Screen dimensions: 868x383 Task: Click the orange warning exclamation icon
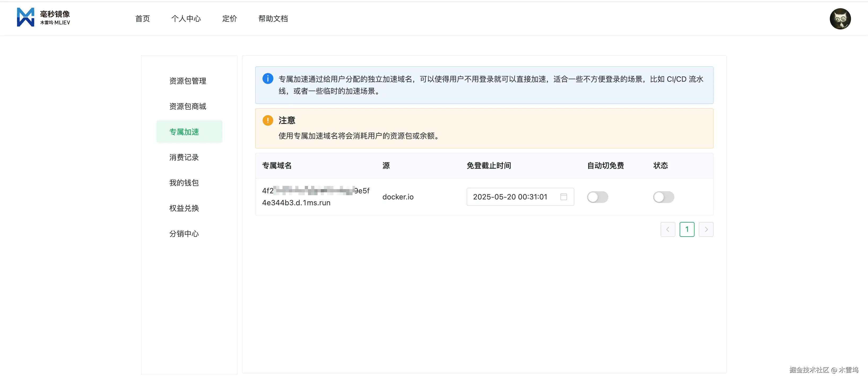268,120
